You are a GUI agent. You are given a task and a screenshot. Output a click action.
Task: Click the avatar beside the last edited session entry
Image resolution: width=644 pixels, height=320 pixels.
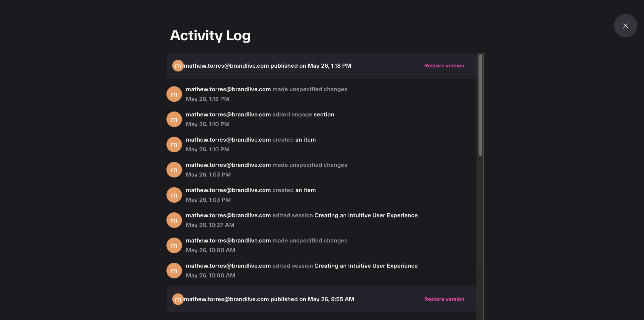tap(174, 271)
